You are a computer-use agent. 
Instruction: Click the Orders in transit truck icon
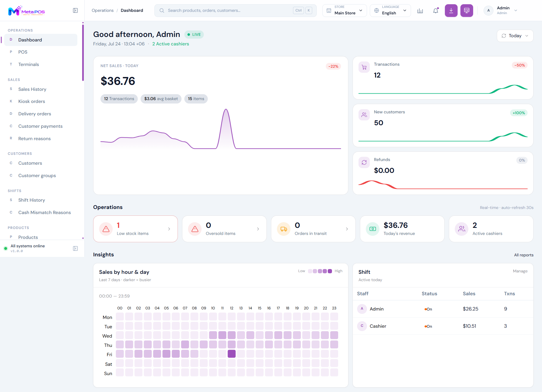[x=284, y=229]
